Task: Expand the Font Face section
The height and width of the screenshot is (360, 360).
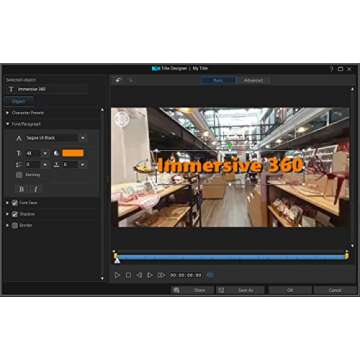Action: (7, 203)
